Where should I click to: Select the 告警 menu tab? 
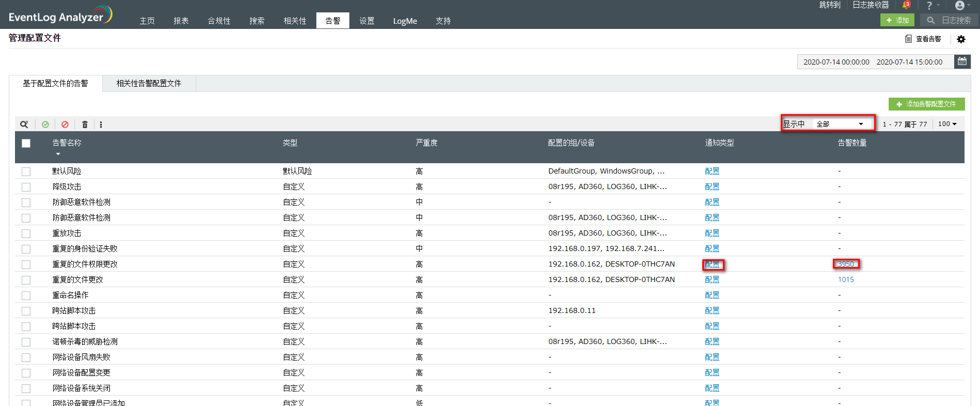(333, 21)
